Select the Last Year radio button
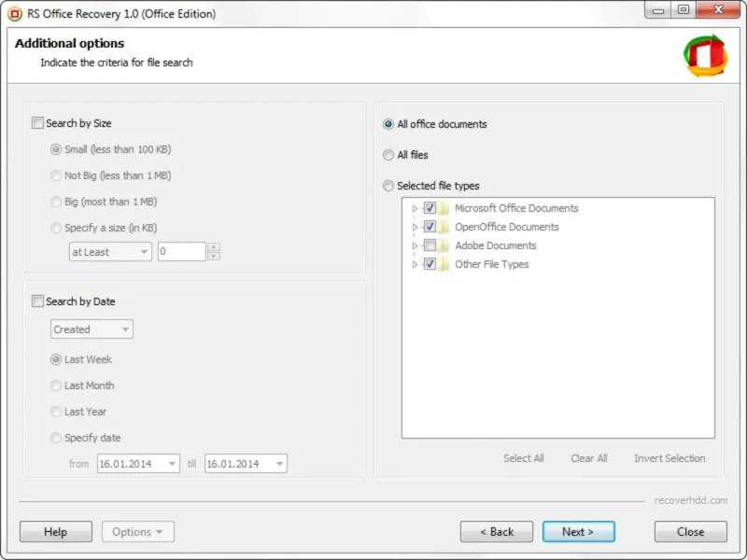 click(56, 412)
